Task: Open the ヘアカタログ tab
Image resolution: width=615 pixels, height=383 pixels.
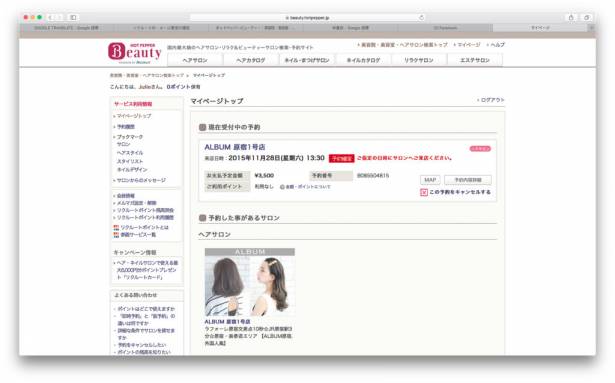Action: pyautogui.click(x=251, y=60)
